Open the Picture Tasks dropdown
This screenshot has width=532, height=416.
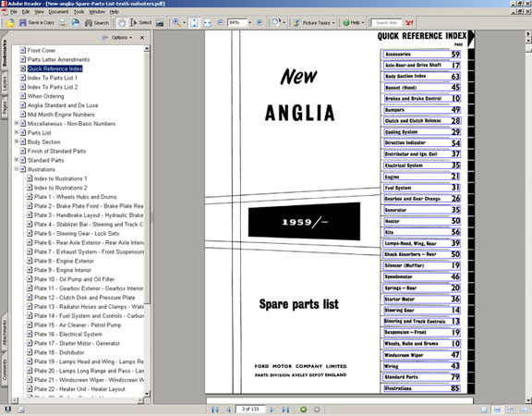pyautogui.click(x=314, y=23)
